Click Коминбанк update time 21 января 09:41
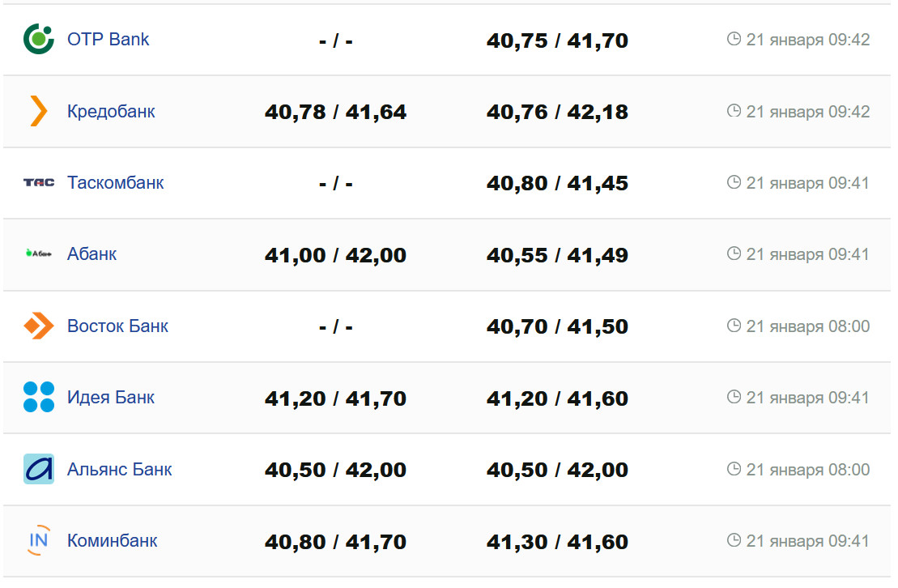The height and width of the screenshot is (588, 898). (x=807, y=541)
